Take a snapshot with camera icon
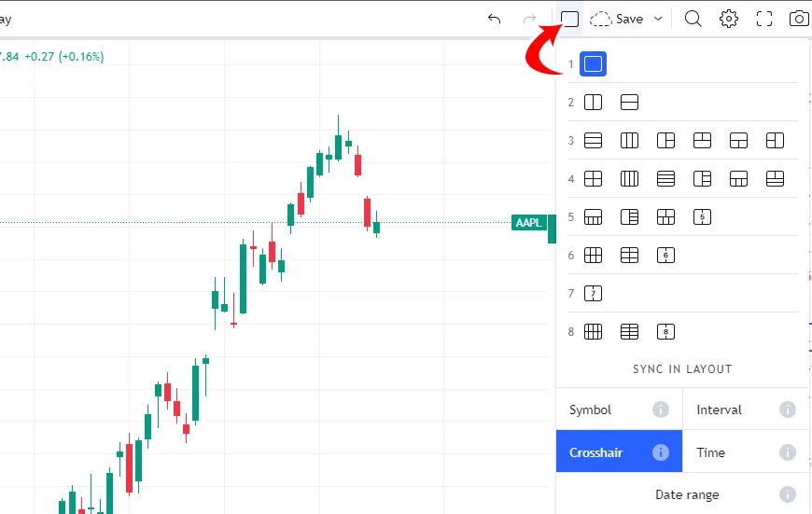 (x=799, y=20)
